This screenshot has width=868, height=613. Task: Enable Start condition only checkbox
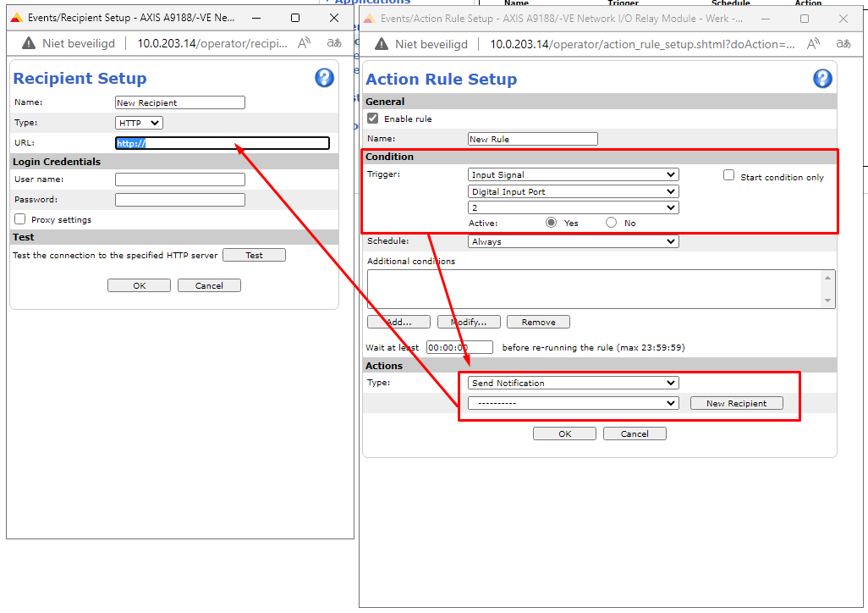point(728,175)
